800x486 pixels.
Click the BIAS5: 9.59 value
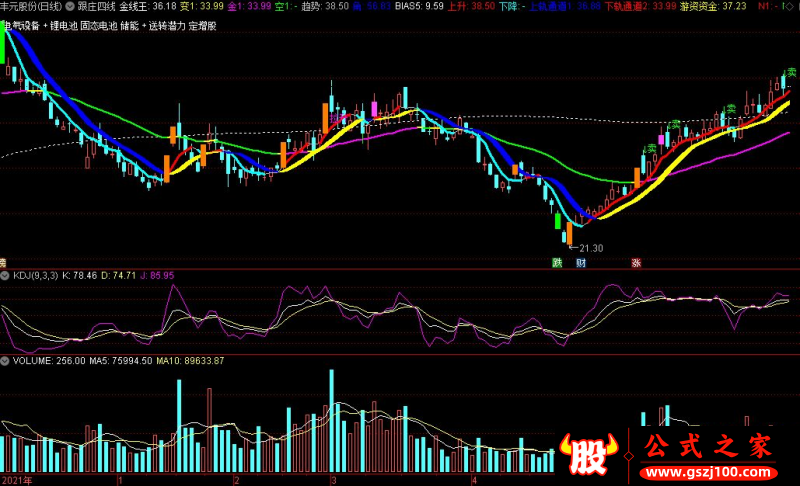[419, 7]
